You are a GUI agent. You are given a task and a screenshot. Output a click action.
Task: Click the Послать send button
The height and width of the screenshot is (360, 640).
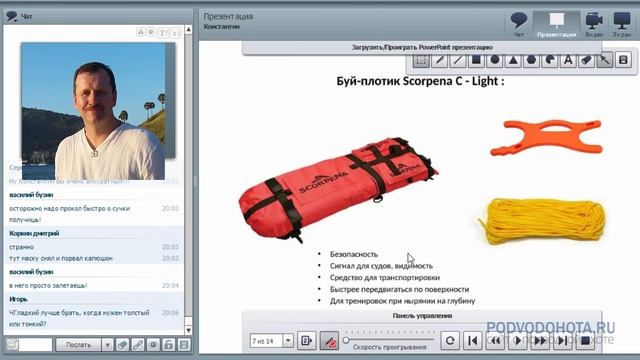[78, 345]
